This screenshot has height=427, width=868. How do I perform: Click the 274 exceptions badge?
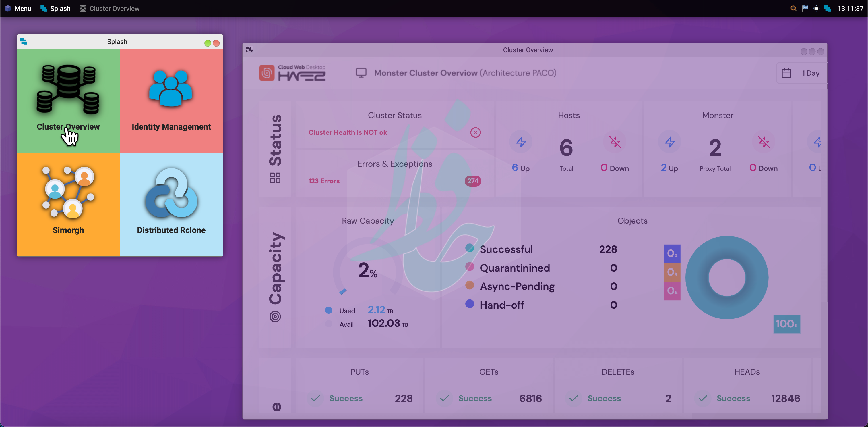point(473,181)
